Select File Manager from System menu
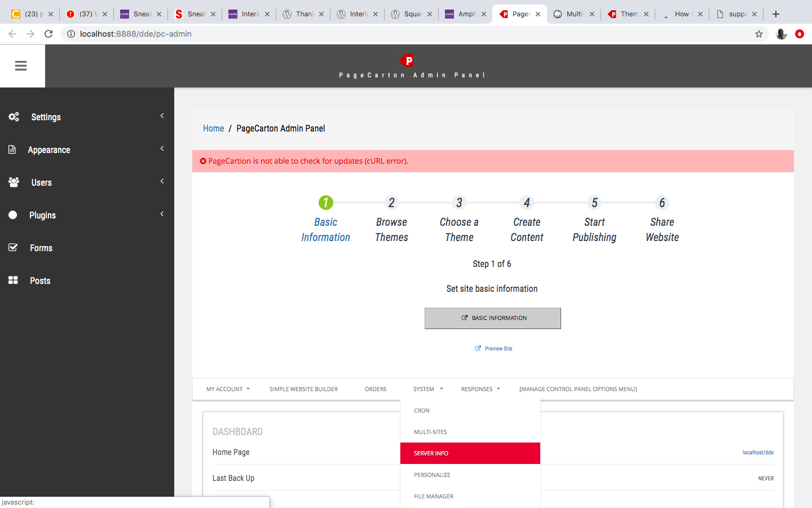Viewport: 812px width, 508px height. coord(470,496)
